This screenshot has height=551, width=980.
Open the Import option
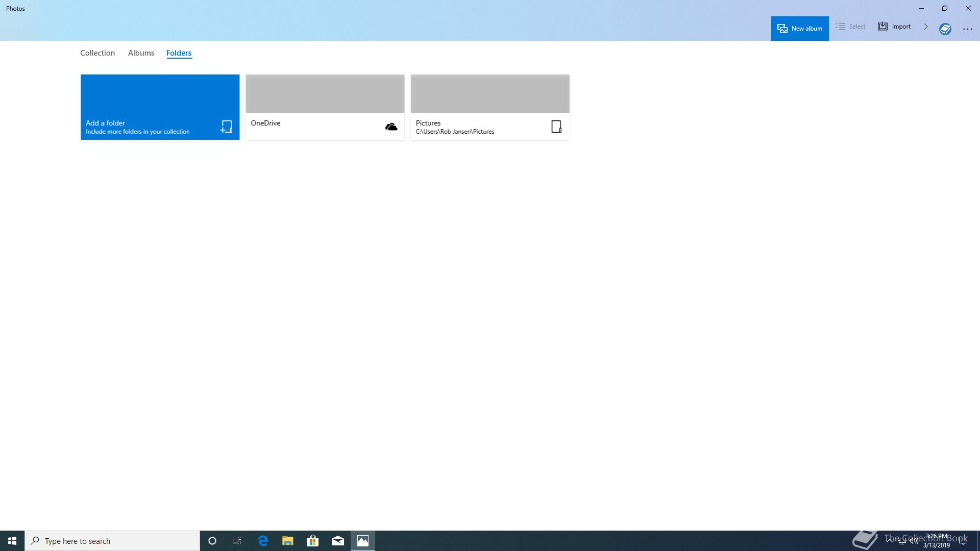tap(894, 27)
